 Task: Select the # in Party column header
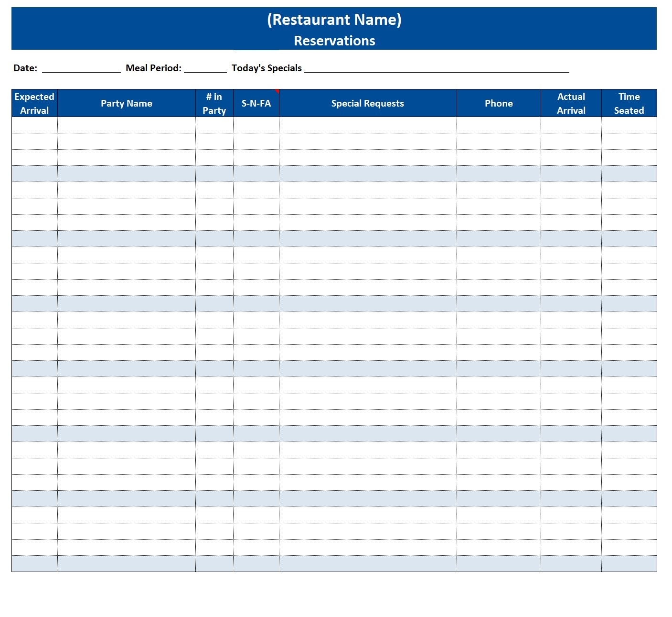coord(213,103)
